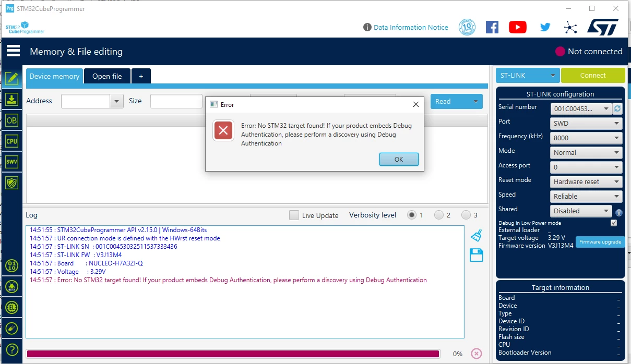This screenshot has width=631, height=364.
Task: Expand the Address dropdown arrow
Action: [117, 101]
